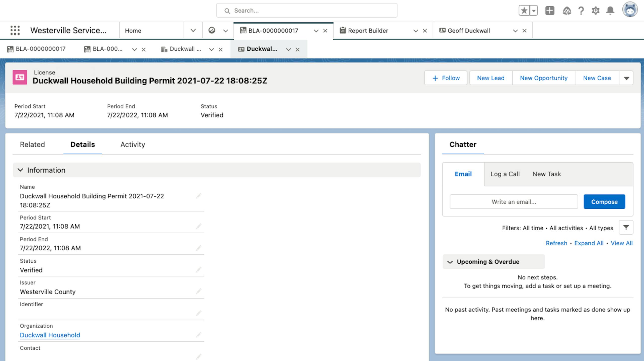Screen dimensions: 644x361
Task: Open the Setup gear icon
Action: (595, 11)
